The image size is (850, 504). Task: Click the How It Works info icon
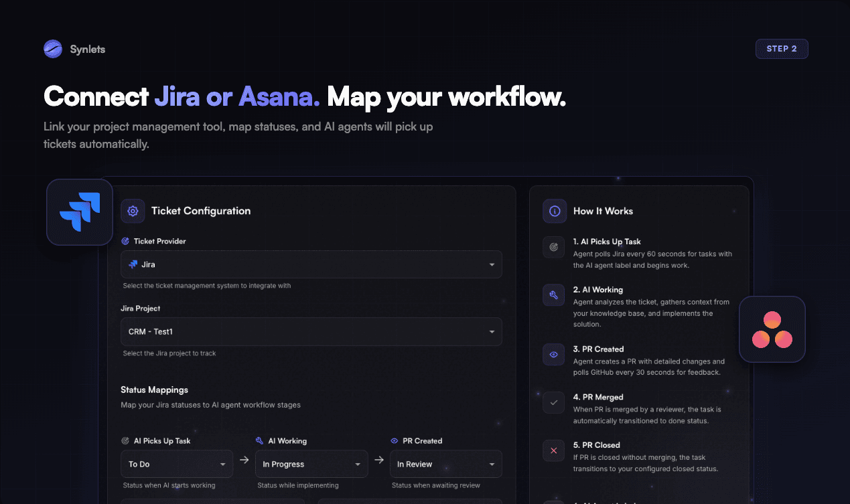point(554,211)
